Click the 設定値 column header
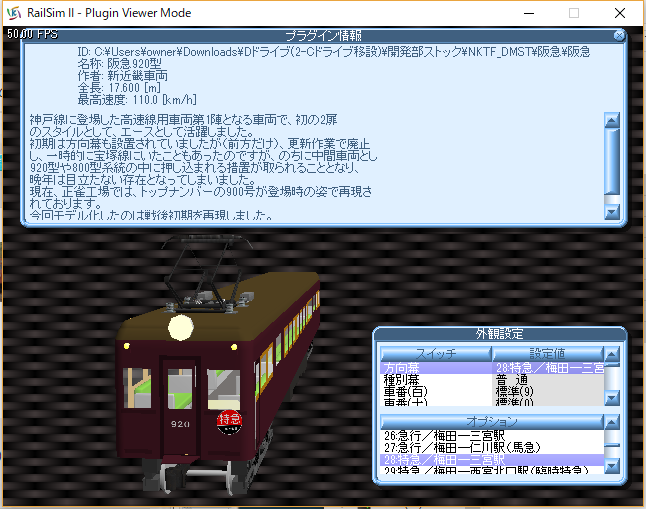 548,354
